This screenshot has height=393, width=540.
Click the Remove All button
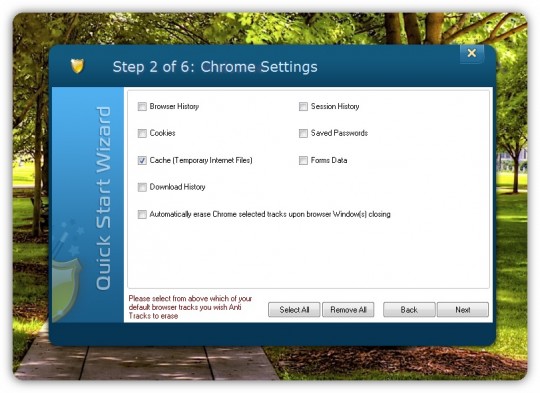(348, 310)
